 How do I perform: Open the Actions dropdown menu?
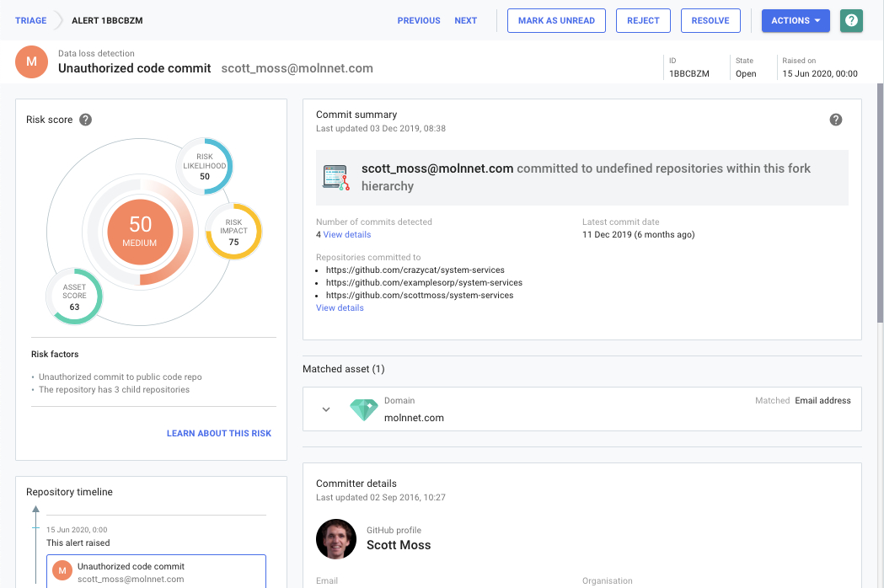coord(796,21)
